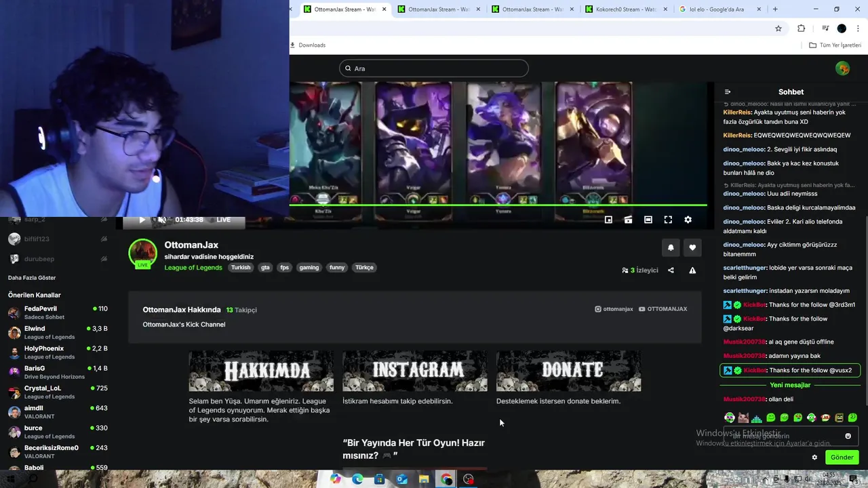Viewport: 868px width, 488px height.
Task: Click the Bir mesaj gönderin chat input
Action: click(791, 436)
